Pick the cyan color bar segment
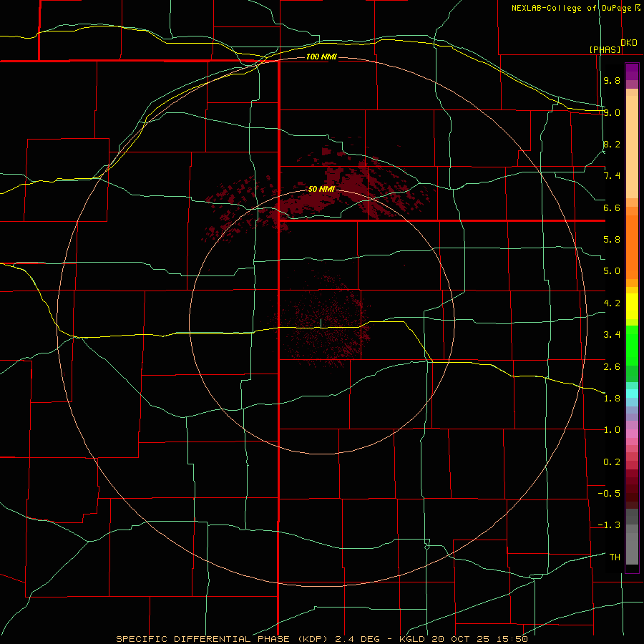The width and height of the screenshot is (644, 644). (x=632, y=393)
